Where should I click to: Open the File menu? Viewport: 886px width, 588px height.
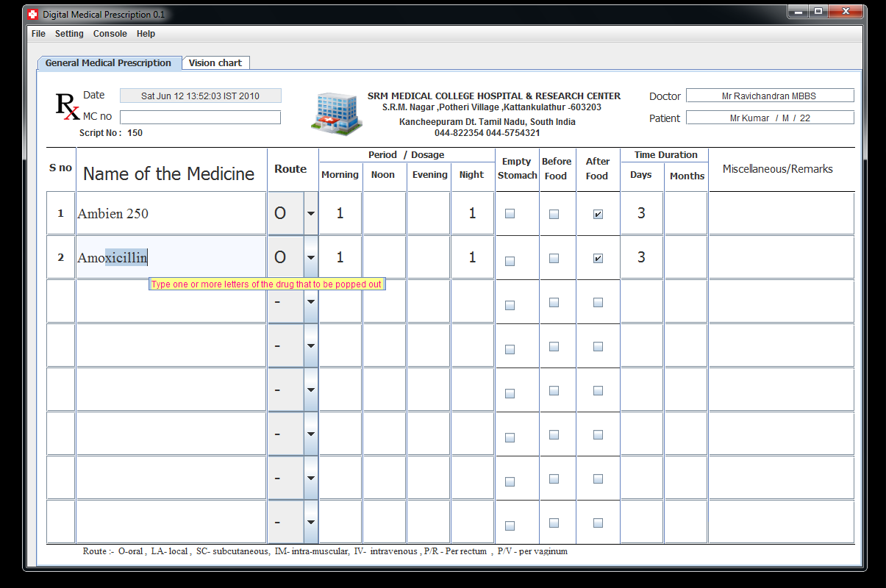pos(37,33)
